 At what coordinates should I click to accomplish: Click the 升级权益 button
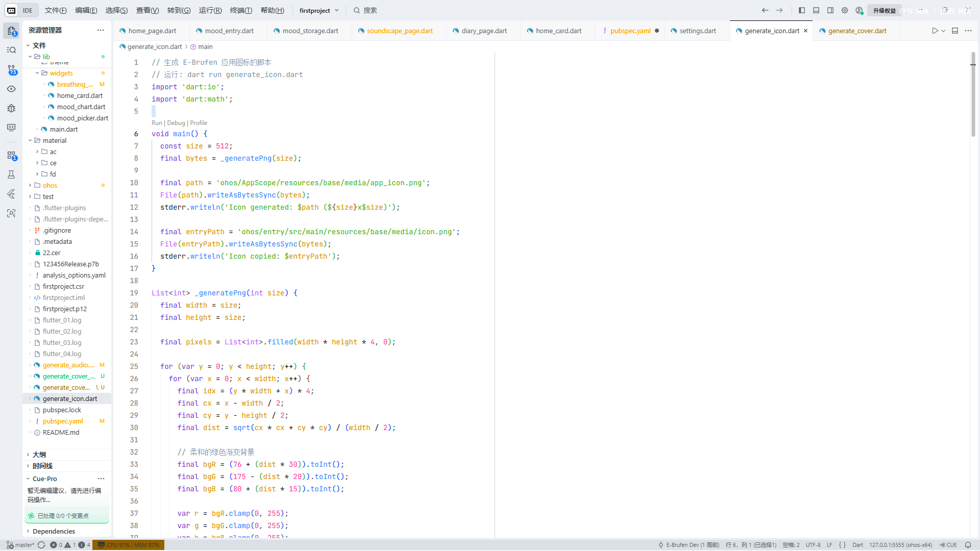pyautogui.click(x=884, y=10)
